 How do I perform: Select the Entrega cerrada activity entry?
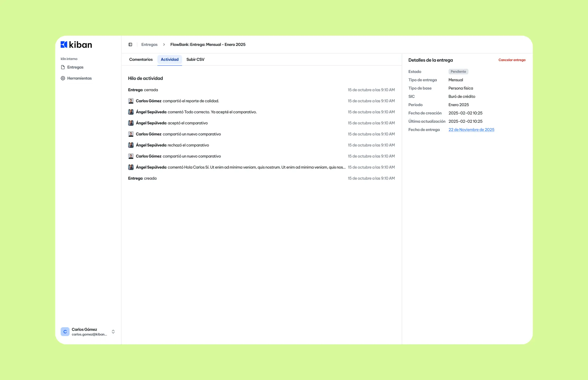[143, 90]
